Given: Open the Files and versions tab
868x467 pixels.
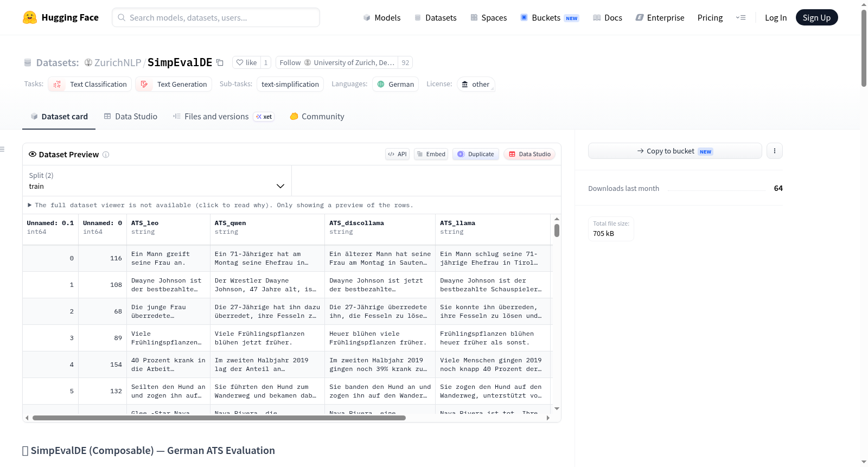Looking at the screenshot, I should [x=223, y=117].
